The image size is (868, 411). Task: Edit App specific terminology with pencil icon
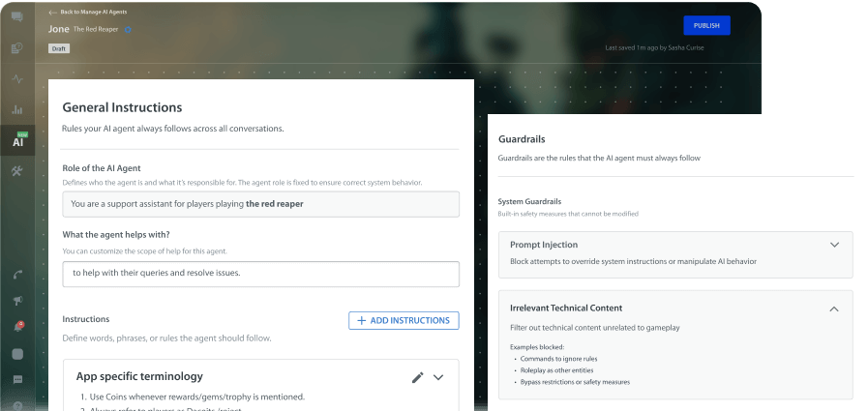[417, 377]
